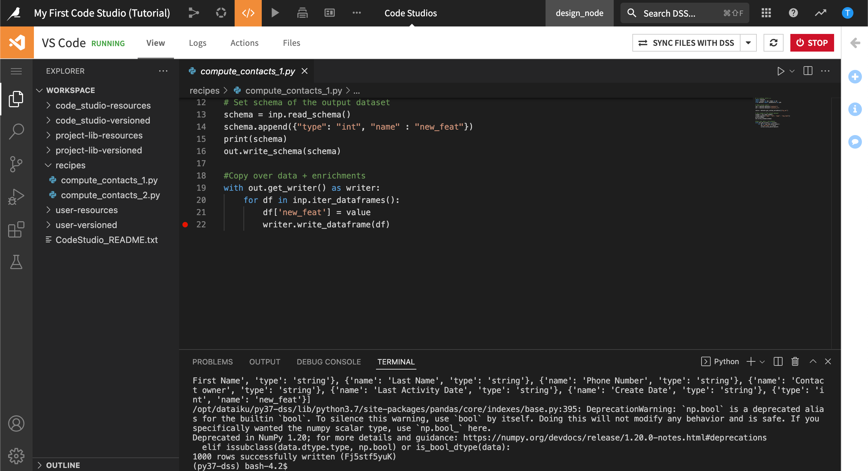Open the info icon in right sidebar
868x471 pixels.
tap(855, 109)
